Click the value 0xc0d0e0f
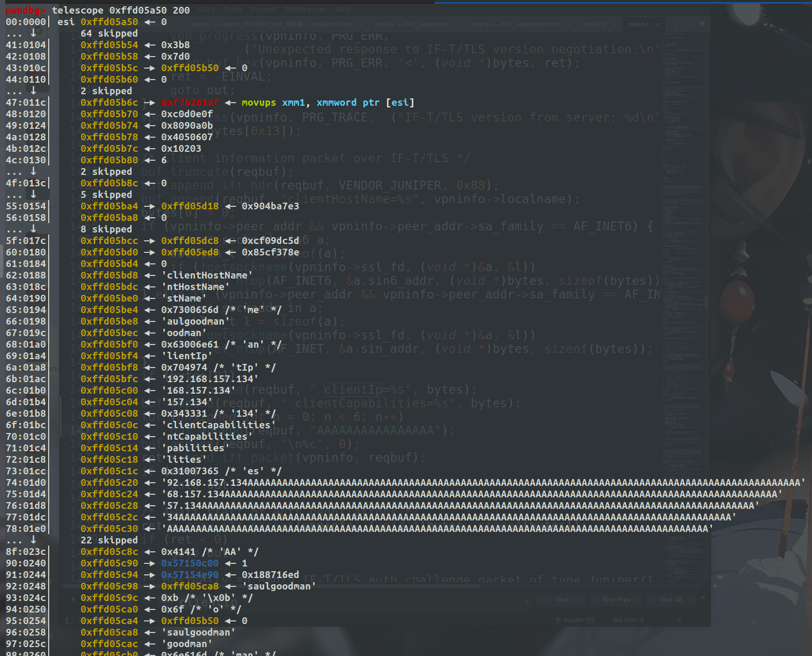Viewport: 812px width, 656px height. coord(187,114)
